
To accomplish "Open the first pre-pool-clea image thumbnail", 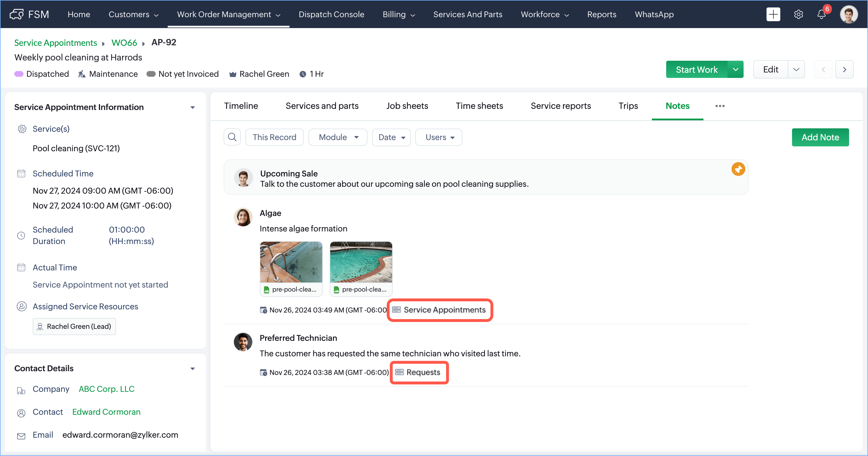I will pyautogui.click(x=291, y=262).
